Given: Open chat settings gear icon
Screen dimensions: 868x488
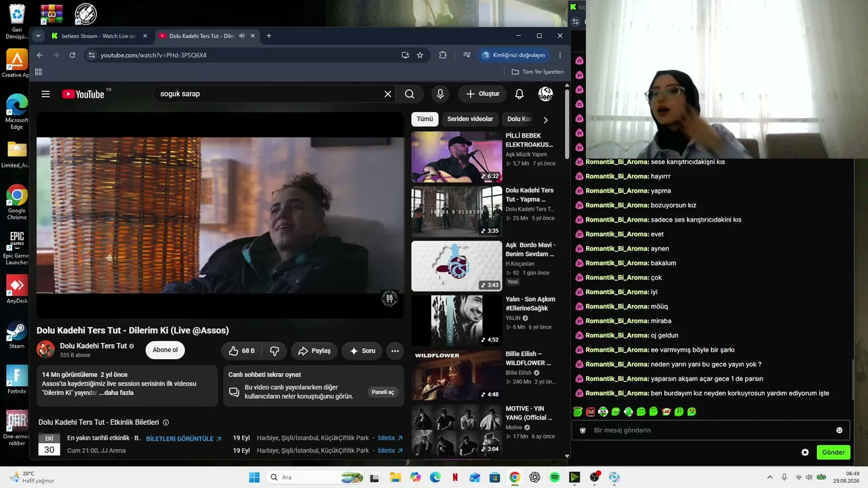Looking at the screenshot, I should coord(805,453).
